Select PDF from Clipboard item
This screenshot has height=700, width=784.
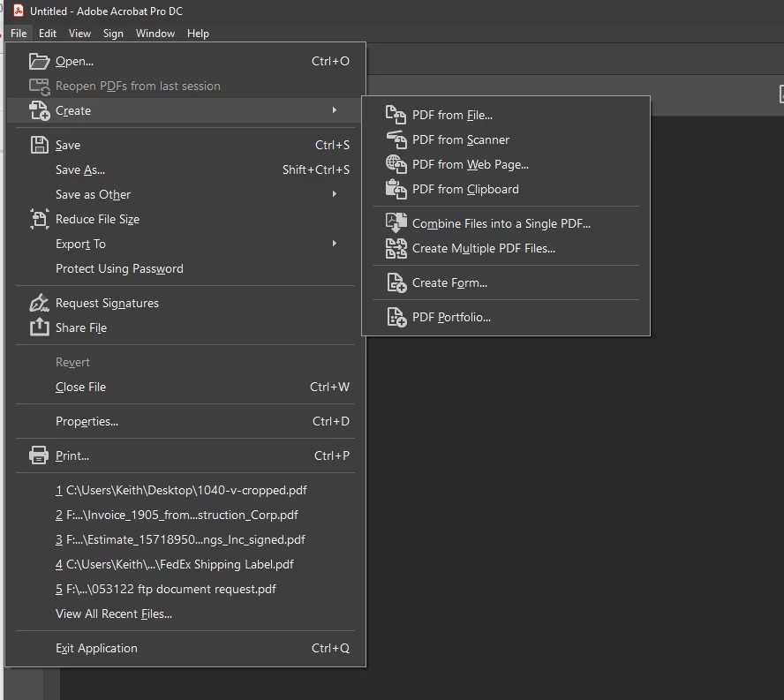tap(506, 189)
